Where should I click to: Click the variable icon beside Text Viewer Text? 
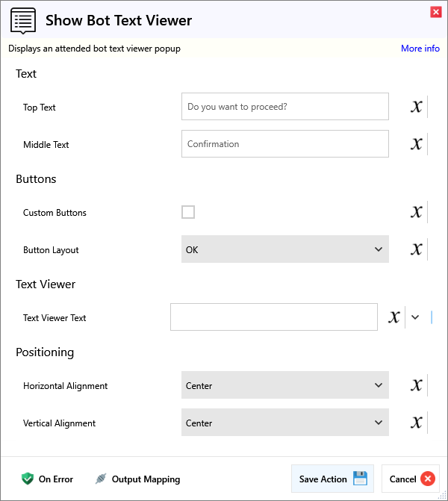394,317
